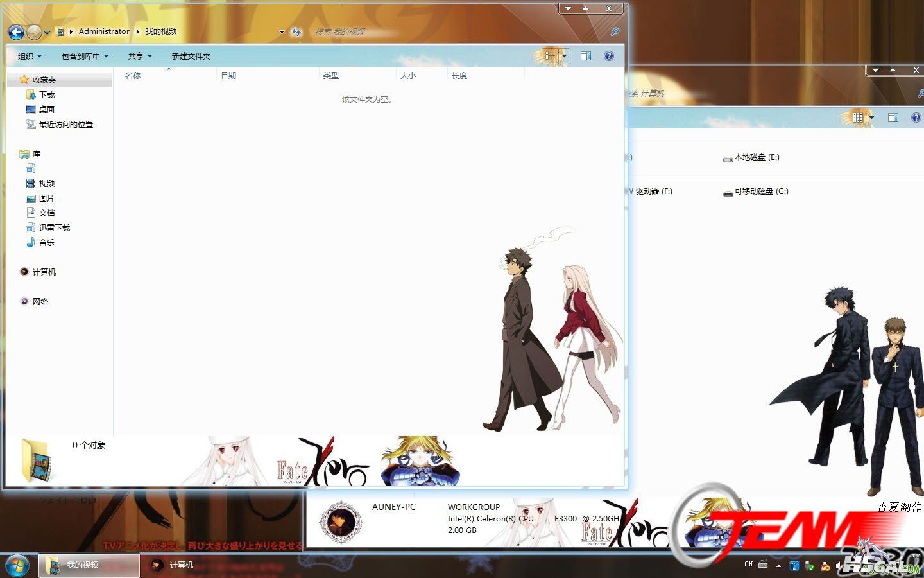The height and width of the screenshot is (578, 924).
Task: Click the WORKGROUP text in details pane
Action: [474, 507]
